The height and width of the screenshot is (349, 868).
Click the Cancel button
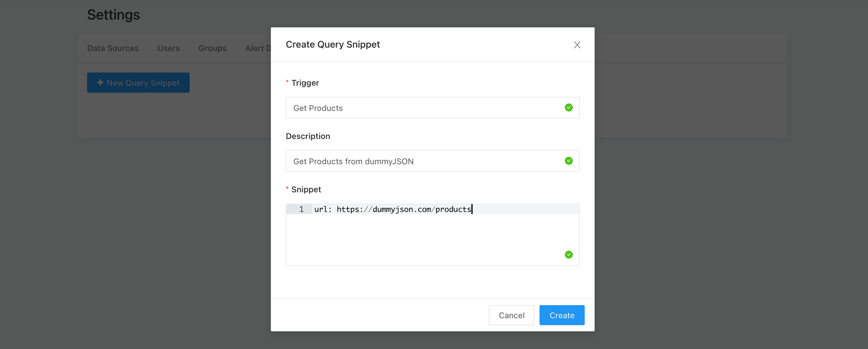[511, 315]
